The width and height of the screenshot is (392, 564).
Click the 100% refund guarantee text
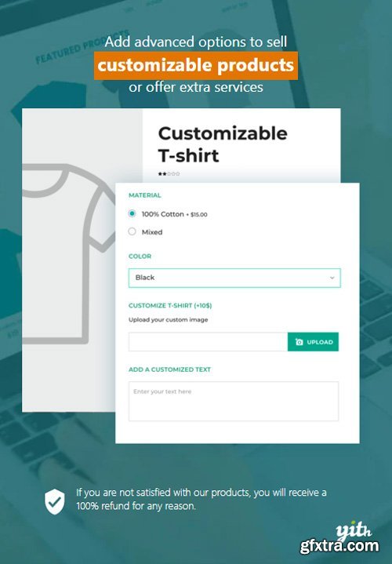tap(201, 499)
